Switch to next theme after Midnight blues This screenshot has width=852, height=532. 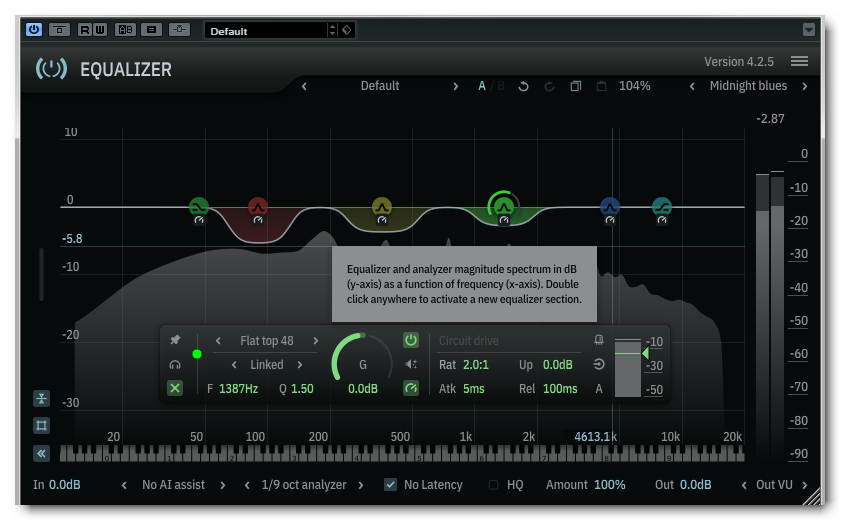click(805, 86)
